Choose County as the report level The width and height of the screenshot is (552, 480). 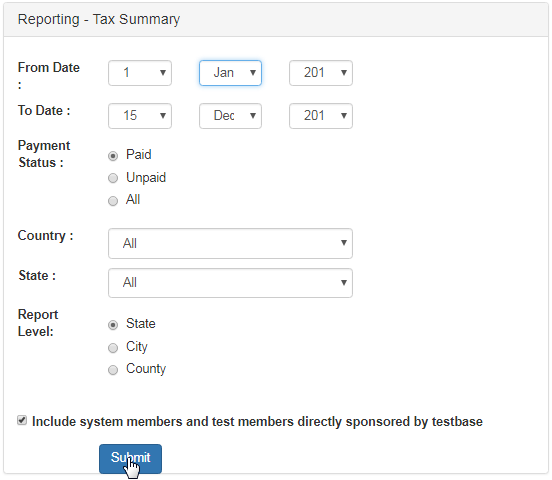(x=113, y=370)
